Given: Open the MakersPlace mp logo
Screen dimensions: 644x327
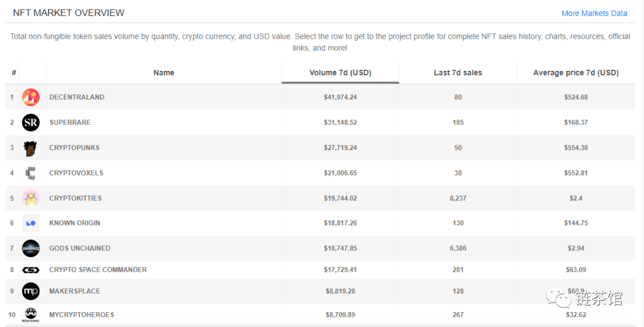Looking at the screenshot, I should pos(31,291).
